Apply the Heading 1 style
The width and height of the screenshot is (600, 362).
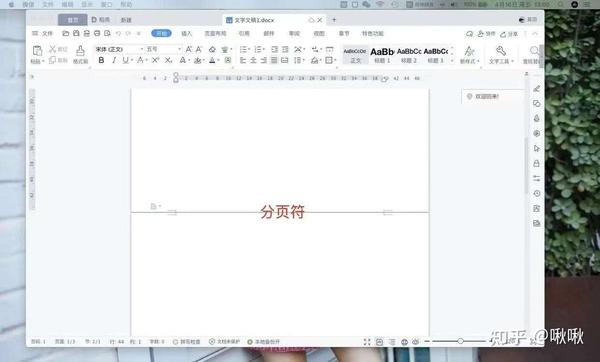[x=382, y=55]
